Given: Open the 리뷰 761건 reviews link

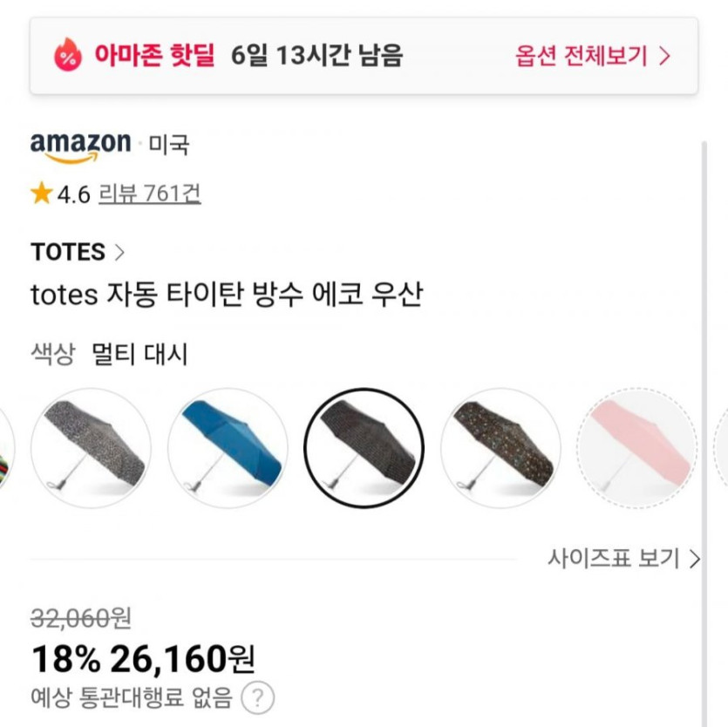Looking at the screenshot, I should 149,194.
